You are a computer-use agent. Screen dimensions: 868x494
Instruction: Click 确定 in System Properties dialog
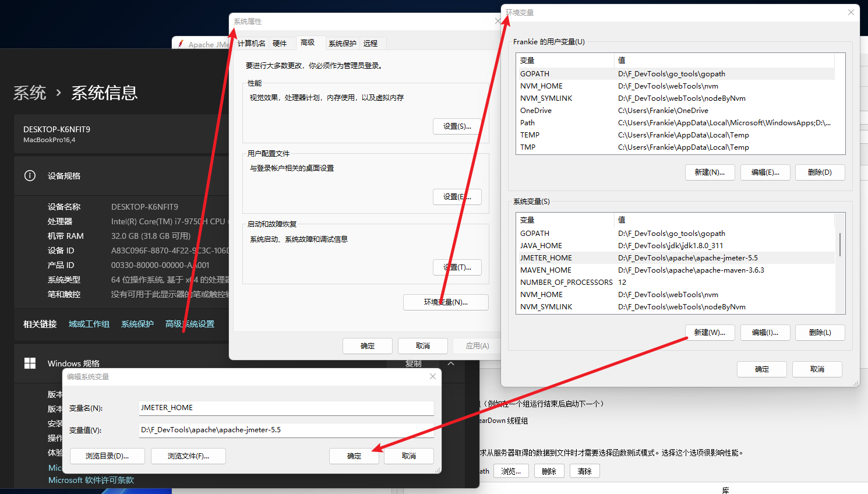pyautogui.click(x=368, y=346)
